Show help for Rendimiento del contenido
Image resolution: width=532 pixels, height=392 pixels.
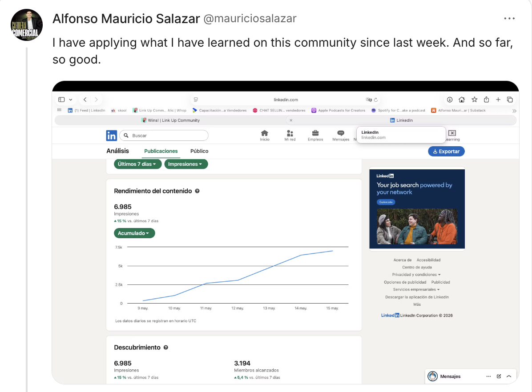197,191
